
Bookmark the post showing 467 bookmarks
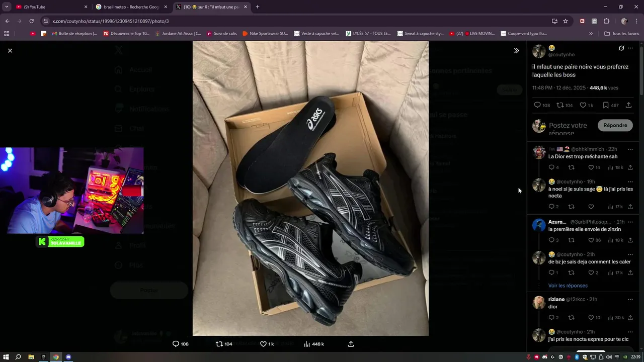(610, 105)
